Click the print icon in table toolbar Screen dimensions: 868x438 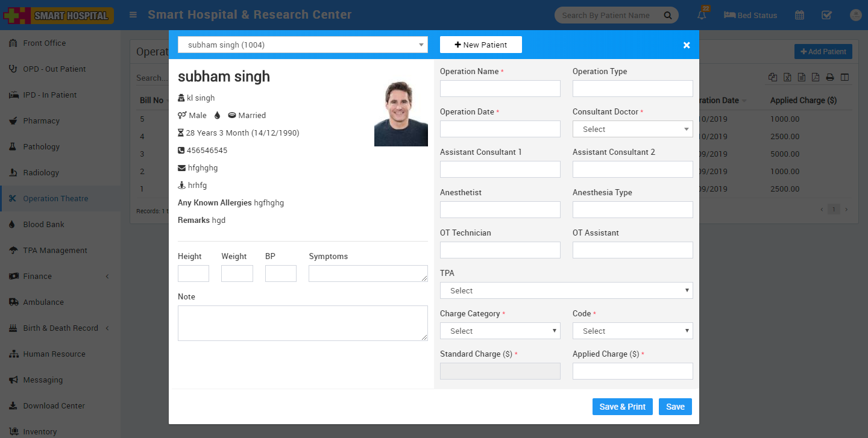830,77
